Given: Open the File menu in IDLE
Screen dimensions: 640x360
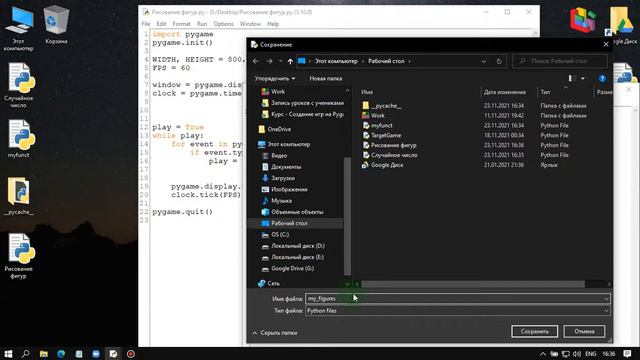Looking at the screenshot, I should [146, 24].
